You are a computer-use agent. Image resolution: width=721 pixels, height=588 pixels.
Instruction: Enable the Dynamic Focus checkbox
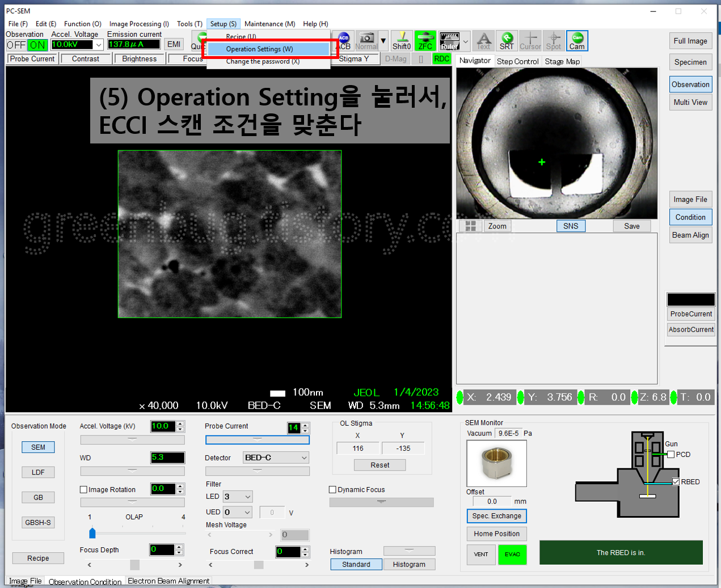(x=333, y=489)
